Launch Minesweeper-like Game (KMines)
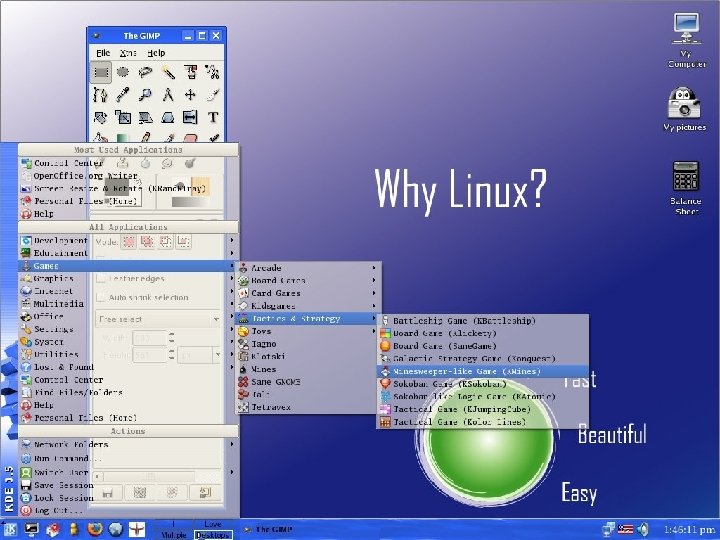Viewport: 720px width, 540px height. click(x=483, y=371)
